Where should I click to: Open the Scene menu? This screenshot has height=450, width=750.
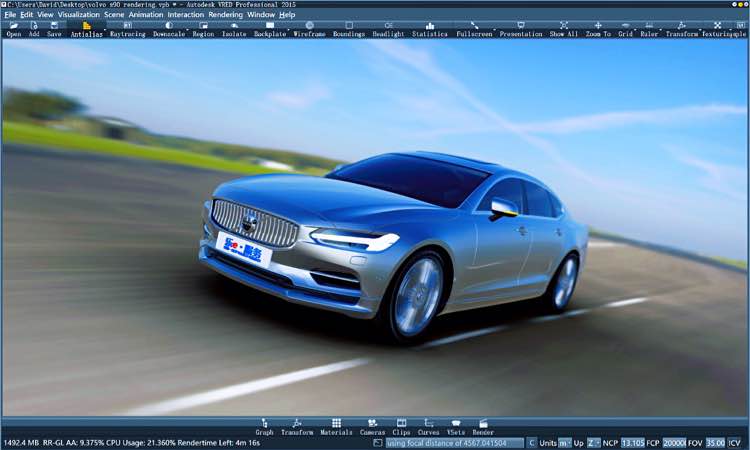(x=114, y=15)
